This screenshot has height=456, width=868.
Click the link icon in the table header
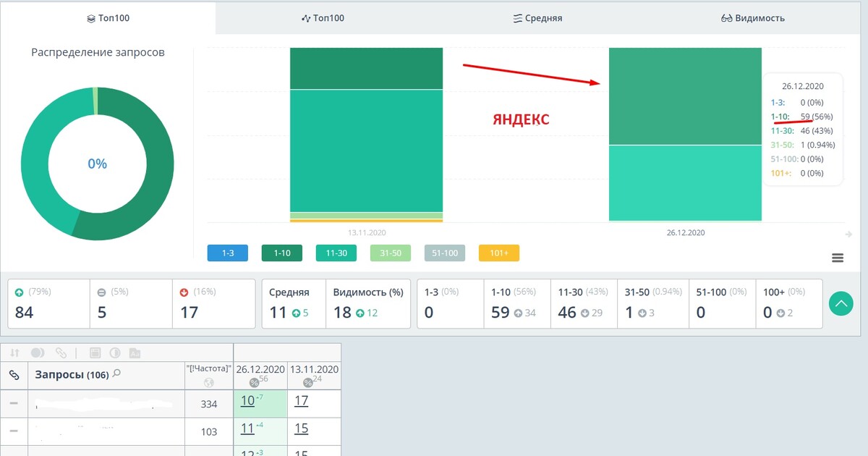[x=14, y=375]
